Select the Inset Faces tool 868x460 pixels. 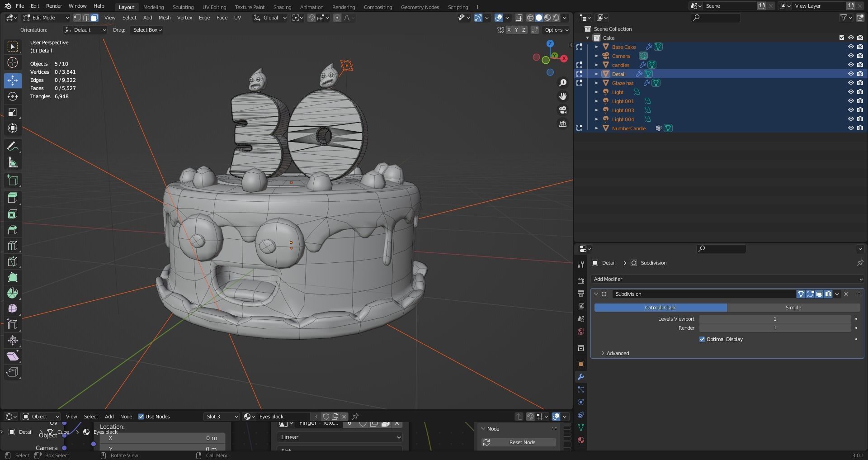pos(13,214)
